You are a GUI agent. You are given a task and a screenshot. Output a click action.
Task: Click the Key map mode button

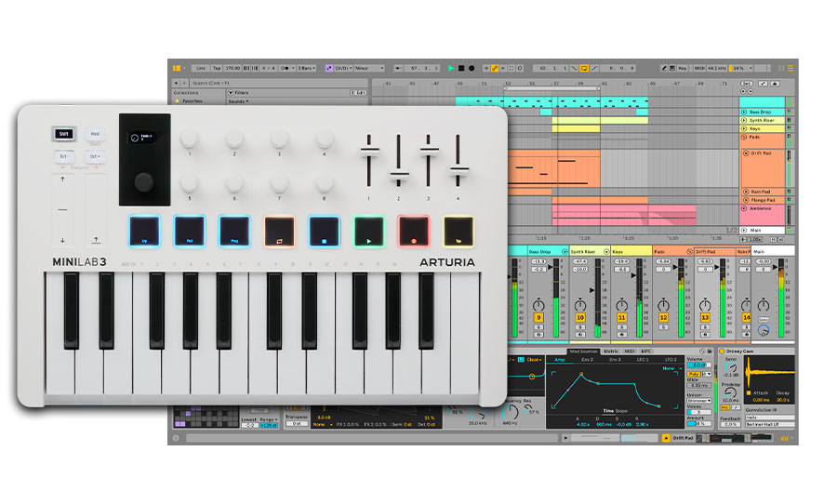click(x=683, y=68)
